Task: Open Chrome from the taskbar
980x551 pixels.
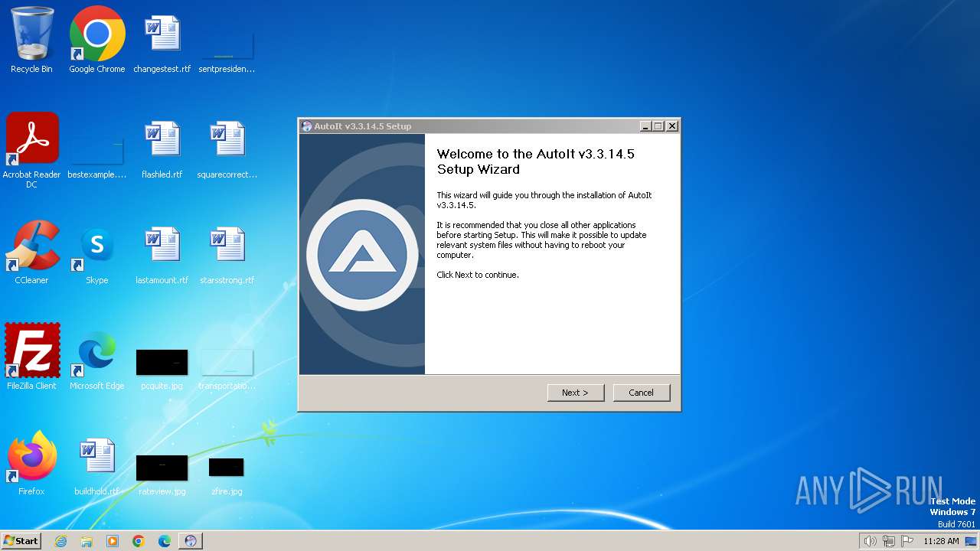Action: pos(139,541)
